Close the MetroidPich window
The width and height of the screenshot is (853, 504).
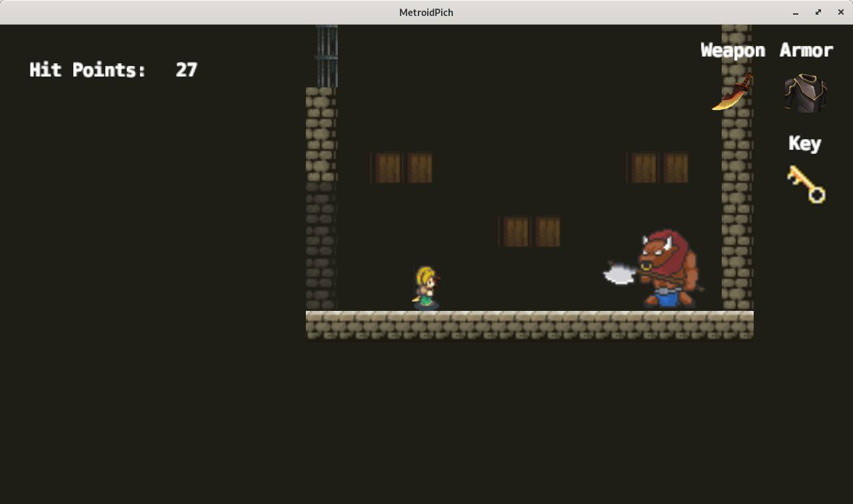tap(841, 12)
